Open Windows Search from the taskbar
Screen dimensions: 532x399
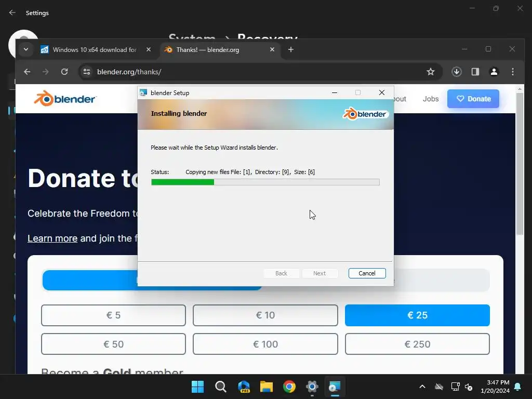click(220, 387)
